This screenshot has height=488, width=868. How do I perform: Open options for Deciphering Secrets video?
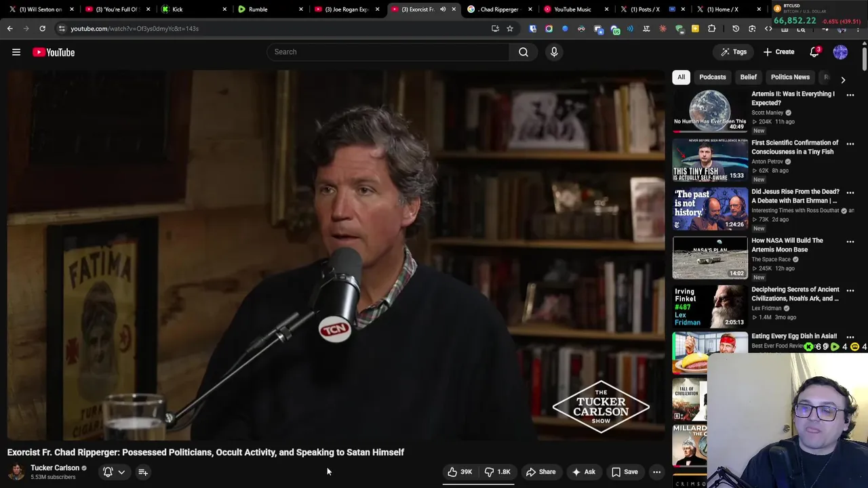click(850, 290)
